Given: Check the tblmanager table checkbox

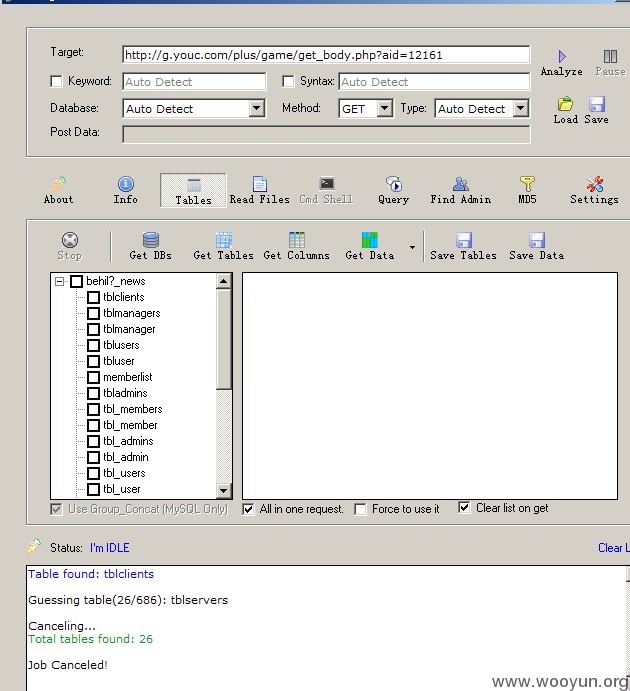Looking at the screenshot, I should pos(93,330).
